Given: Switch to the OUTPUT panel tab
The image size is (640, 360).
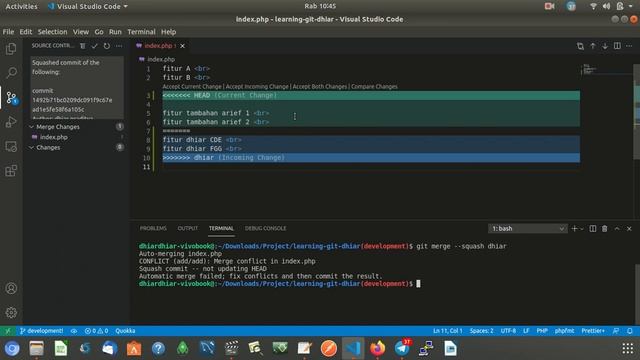Looking at the screenshot, I should (x=188, y=229).
